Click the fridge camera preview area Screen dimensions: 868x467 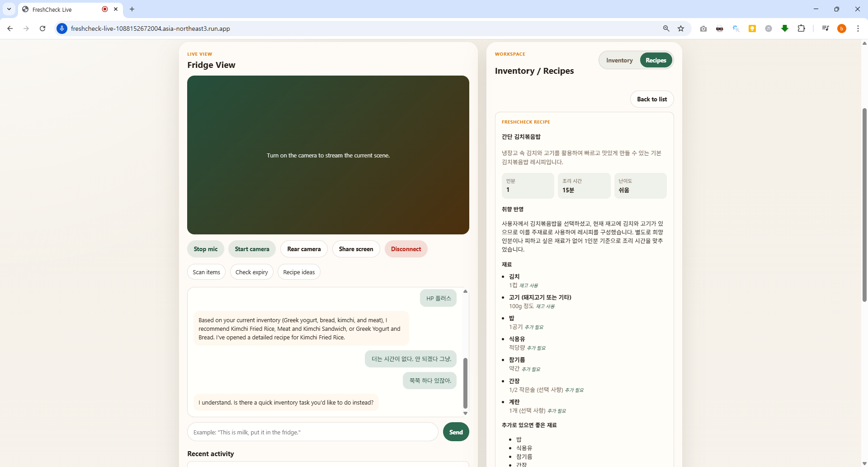(x=328, y=155)
